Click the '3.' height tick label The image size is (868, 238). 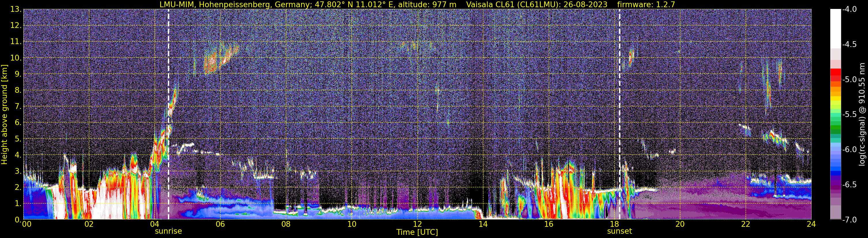[x=18, y=171]
